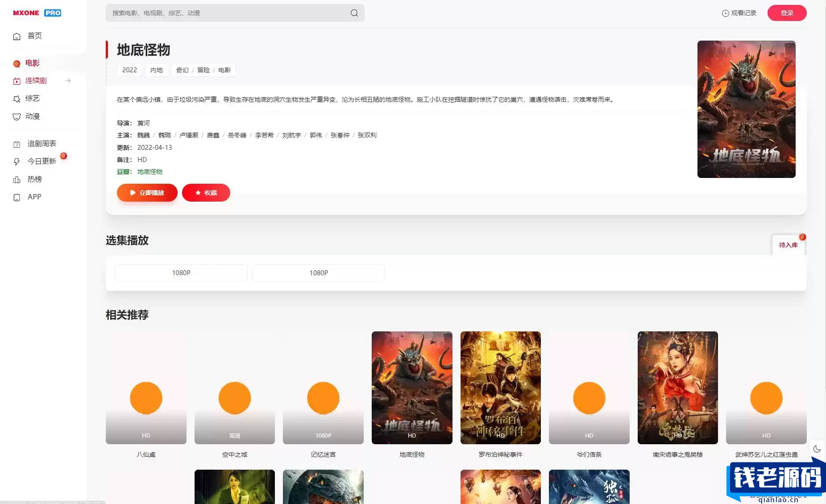This screenshot has width=826, height=504.
Task: Open the 爷们信条 recommendation card
Action: click(x=589, y=388)
